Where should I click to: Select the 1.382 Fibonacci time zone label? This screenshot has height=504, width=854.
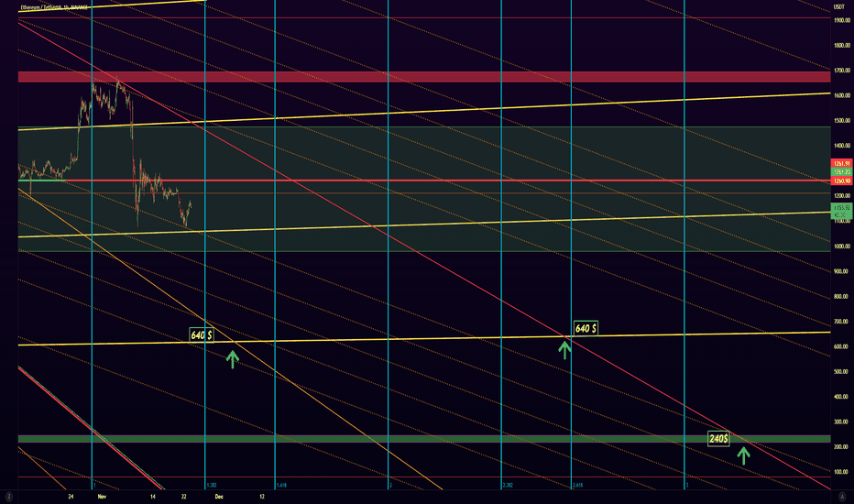[x=212, y=485]
